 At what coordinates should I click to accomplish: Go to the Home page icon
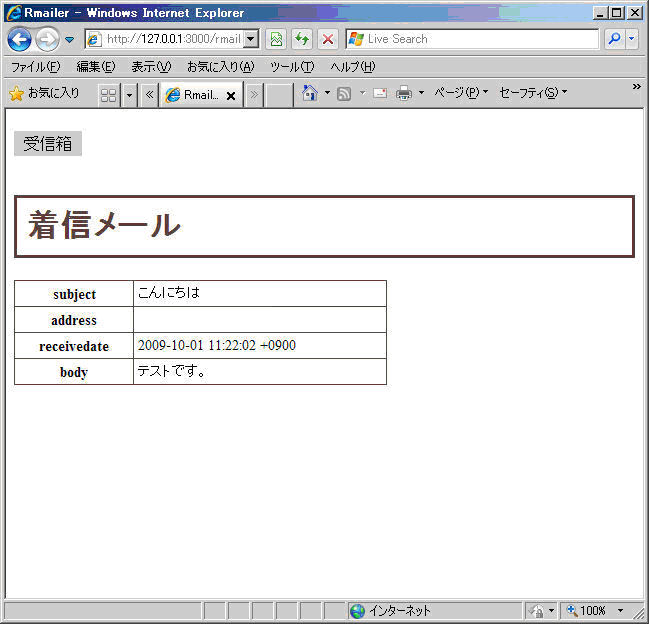coord(310,93)
